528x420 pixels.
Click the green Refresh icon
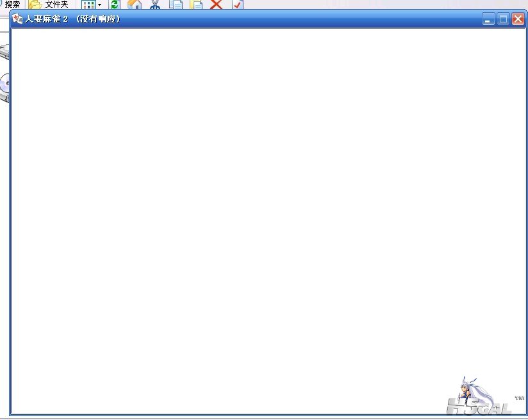115,4
